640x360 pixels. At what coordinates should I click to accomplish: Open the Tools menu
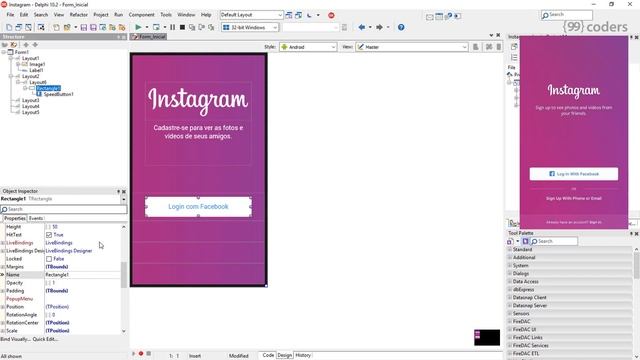point(166,15)
